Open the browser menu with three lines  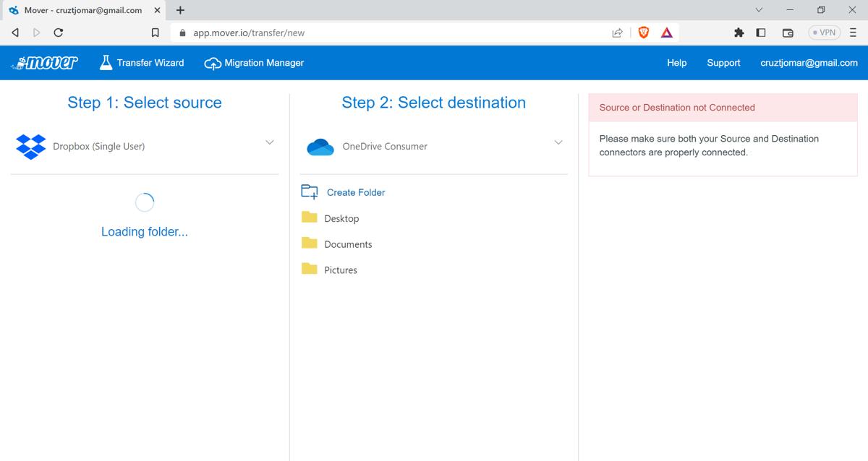(854, 33)
